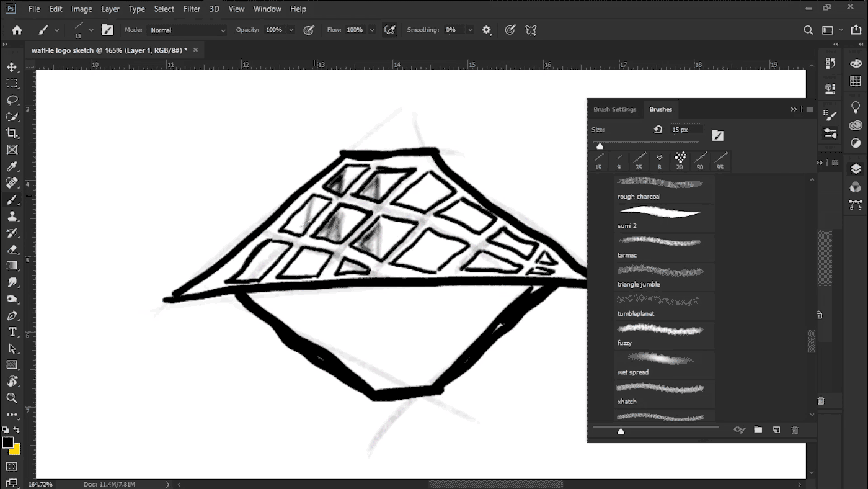Viewport: 868px width, 489px height.
Task: Choose the sumi 2 brush preset
Action: tap(665, 218)
